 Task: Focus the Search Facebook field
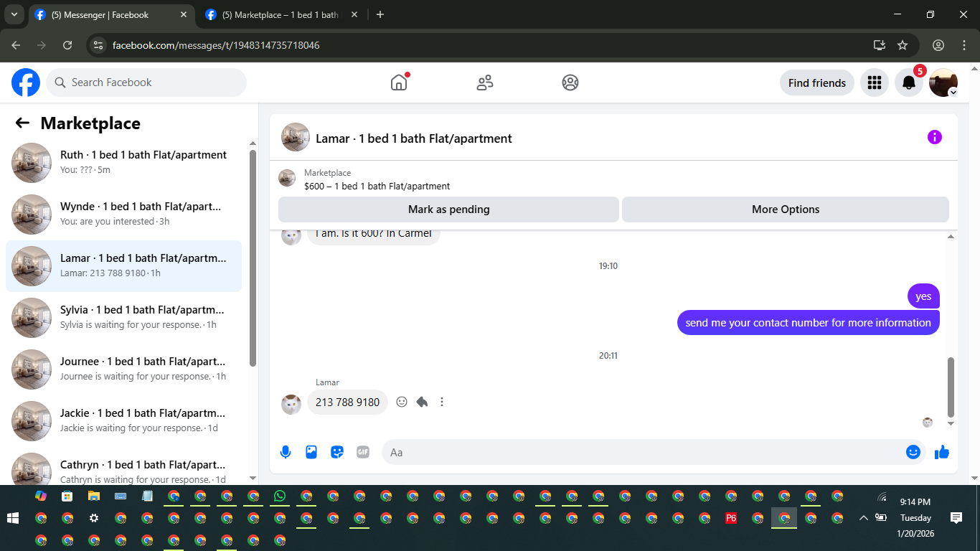pos(146,83)
